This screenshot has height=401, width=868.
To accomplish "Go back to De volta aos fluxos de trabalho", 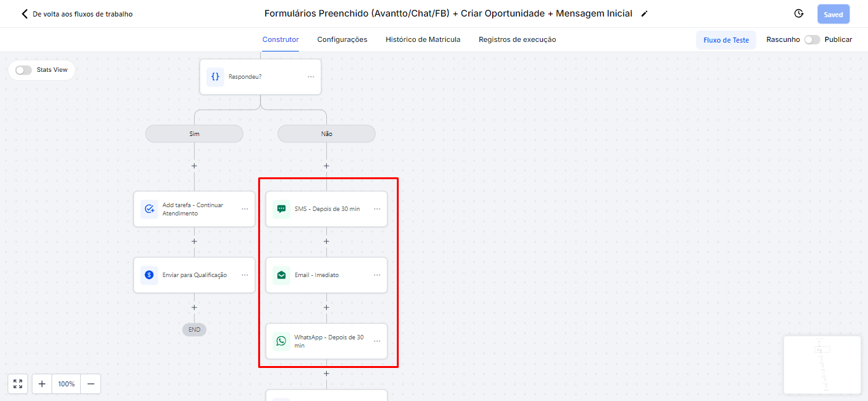I will (x=77, y=14).
